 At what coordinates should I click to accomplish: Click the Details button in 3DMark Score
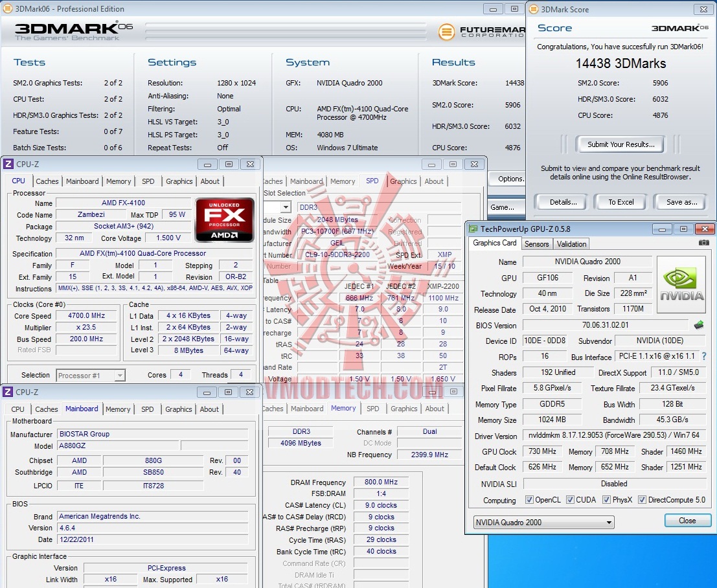pyautogui.click(x=563, y=201)
